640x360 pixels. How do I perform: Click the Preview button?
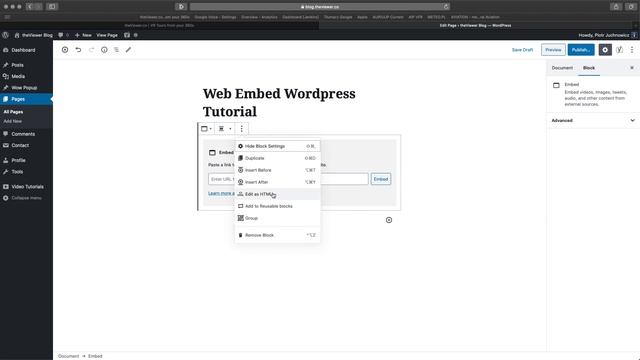click(553, 50)
